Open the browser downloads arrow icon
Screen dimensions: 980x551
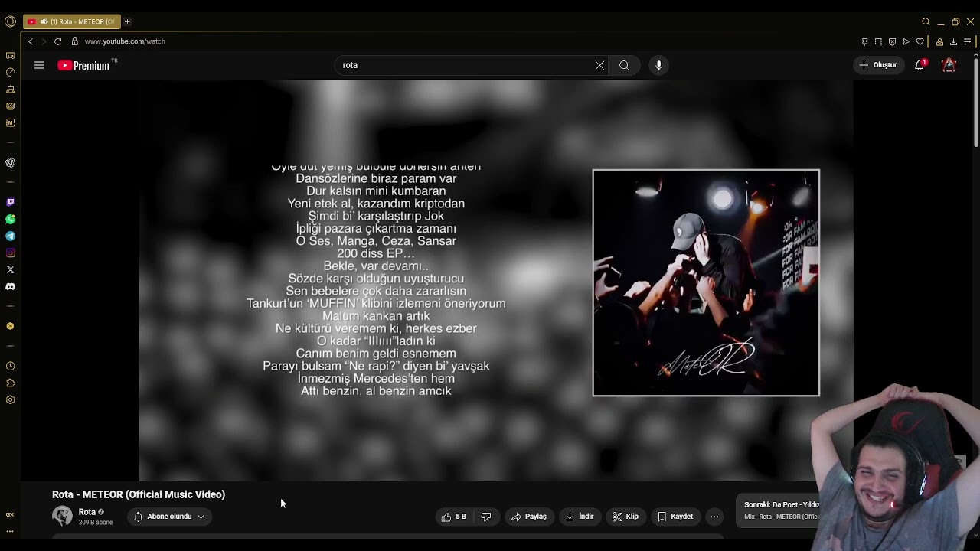(x=953, y=41)
